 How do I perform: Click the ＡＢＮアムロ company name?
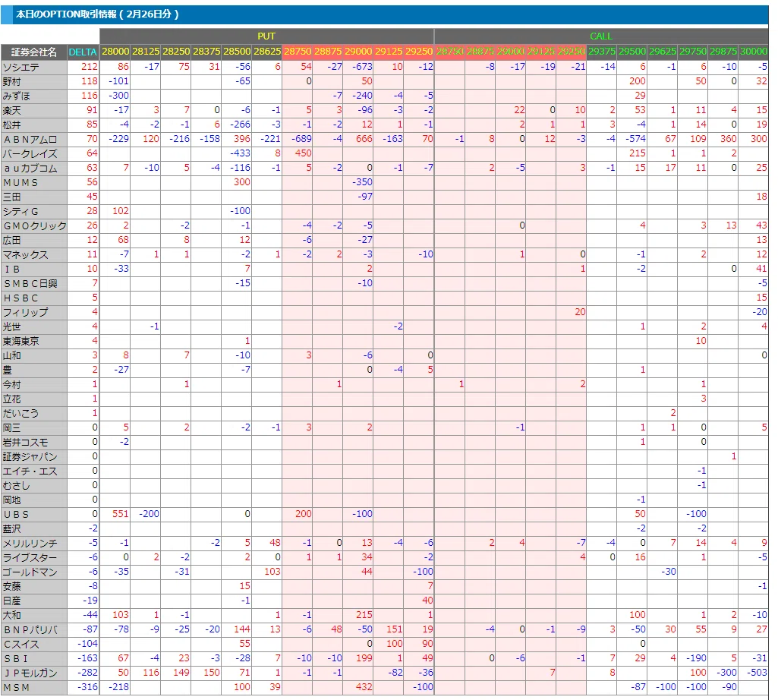point(30,140)
